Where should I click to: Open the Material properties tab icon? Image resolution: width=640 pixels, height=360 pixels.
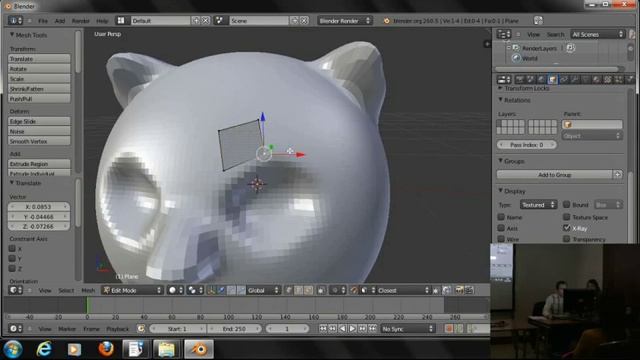point(597,79)
